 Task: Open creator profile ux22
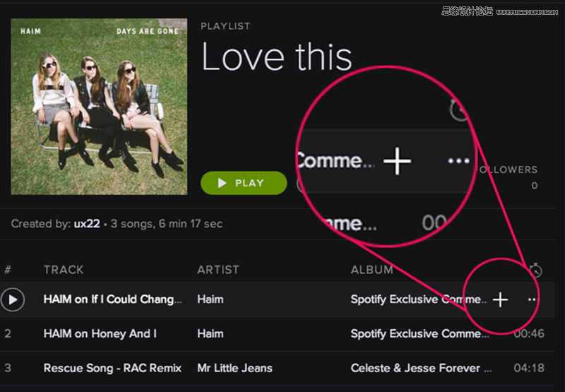click(x=87, y=224)
